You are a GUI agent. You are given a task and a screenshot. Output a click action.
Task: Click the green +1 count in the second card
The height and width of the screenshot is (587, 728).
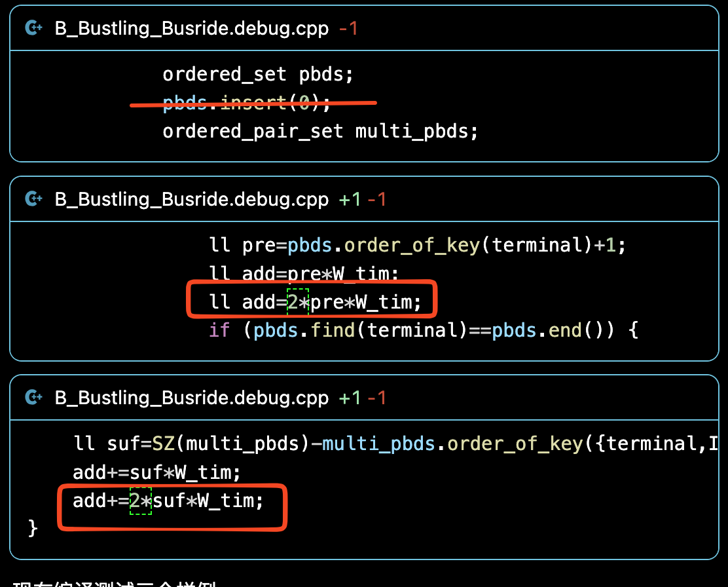point(350,199)
